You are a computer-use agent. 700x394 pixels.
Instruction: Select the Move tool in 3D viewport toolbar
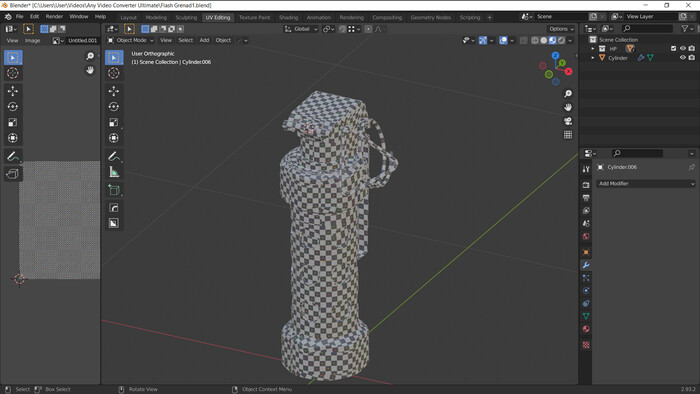[x=114, y=91]
